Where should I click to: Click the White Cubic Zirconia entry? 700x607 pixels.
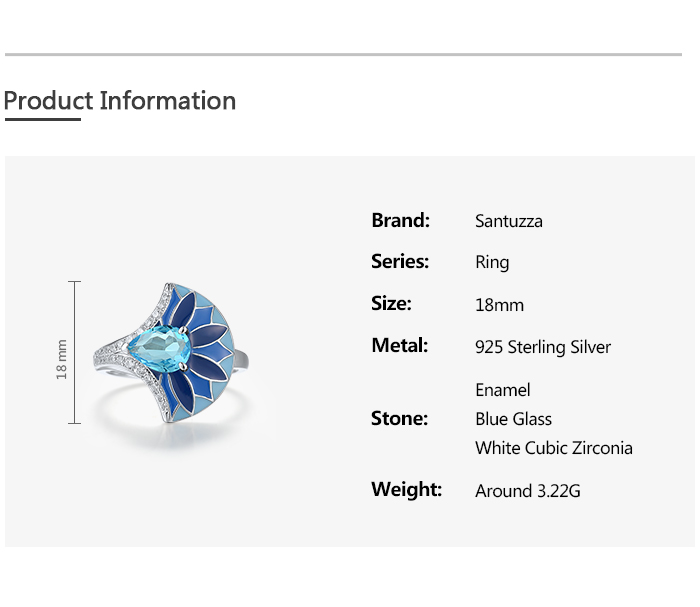554,448
